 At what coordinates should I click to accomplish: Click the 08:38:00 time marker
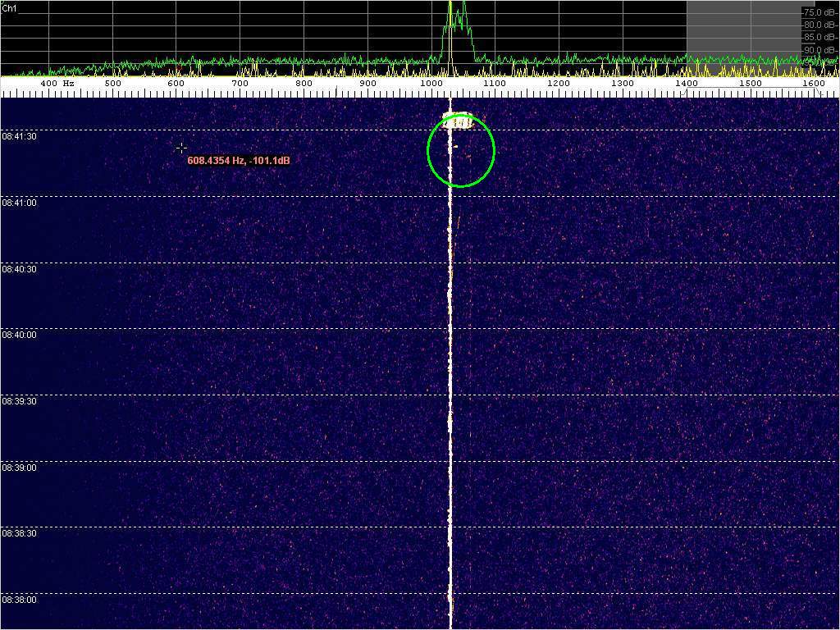tap(19, 600)
